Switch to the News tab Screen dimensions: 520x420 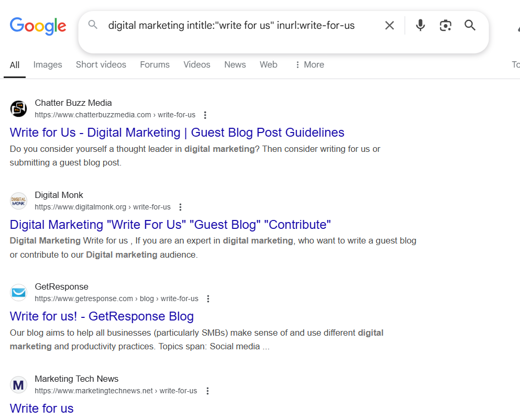235,64
